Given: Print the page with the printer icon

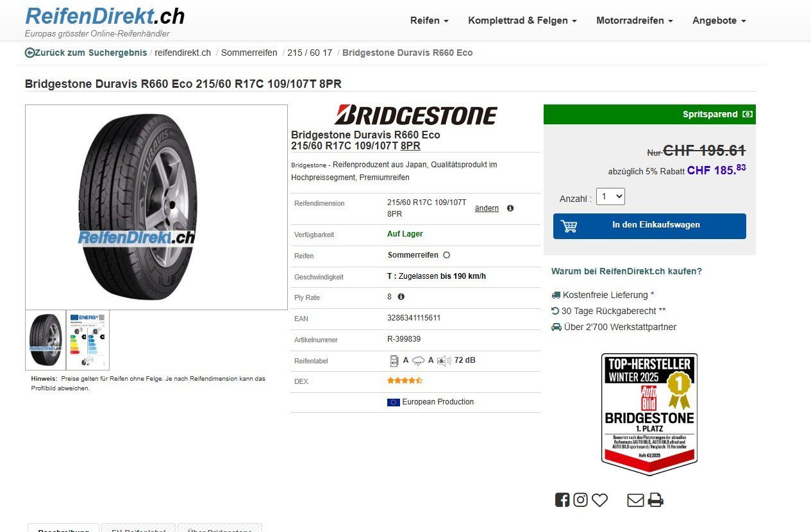Looking at the screenshot, I should (x=655, y=500).
